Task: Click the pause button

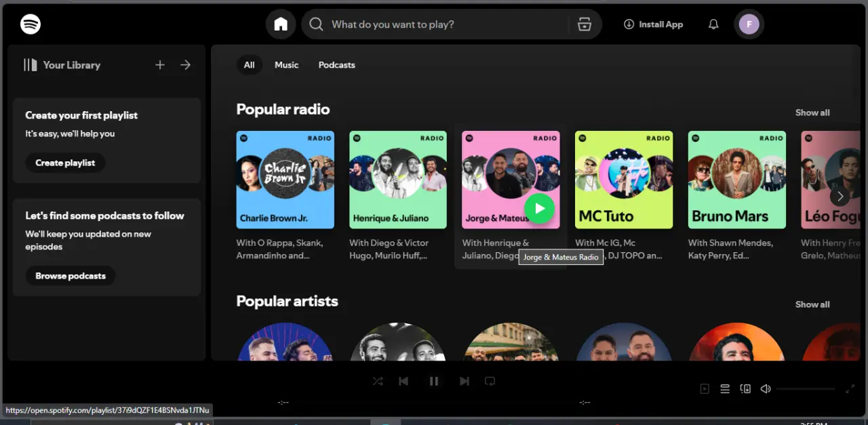Action: (x=434, y=381)
